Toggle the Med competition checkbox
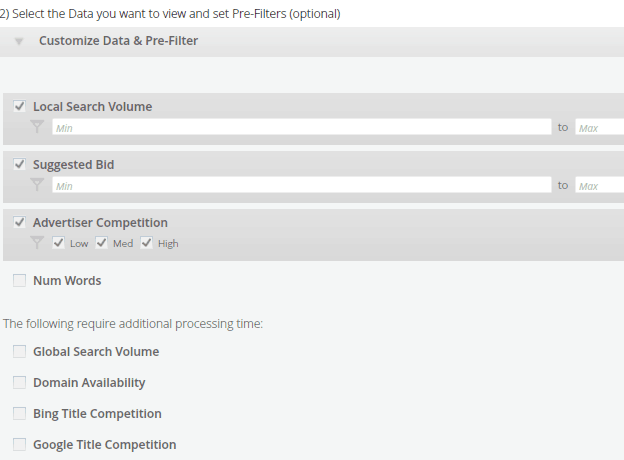Viewport: 624px width, 460px height. pos(101,243)
